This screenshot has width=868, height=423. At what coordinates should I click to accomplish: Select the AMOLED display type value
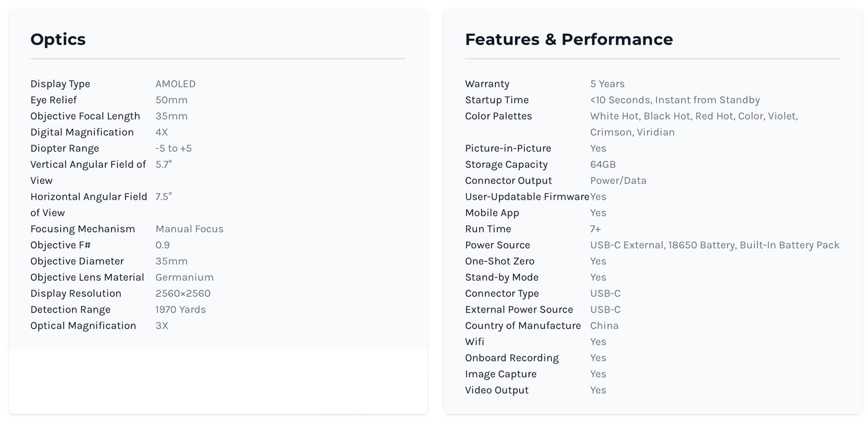click(175, 84)
